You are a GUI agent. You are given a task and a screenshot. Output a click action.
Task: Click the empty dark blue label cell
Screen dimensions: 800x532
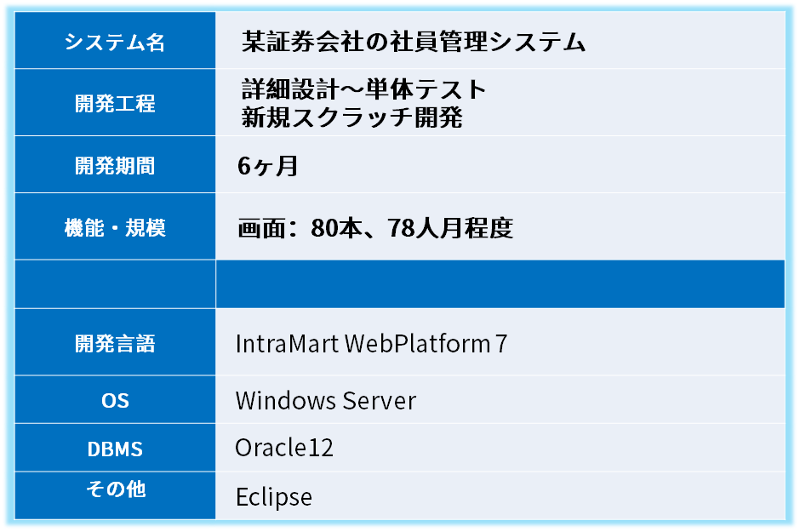[115, 284]
